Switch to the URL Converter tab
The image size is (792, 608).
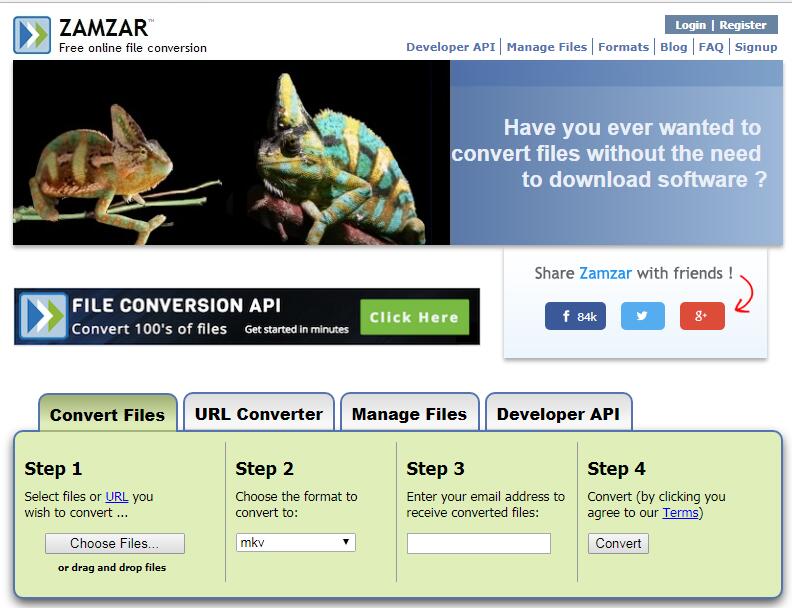[x=259, y=414]
